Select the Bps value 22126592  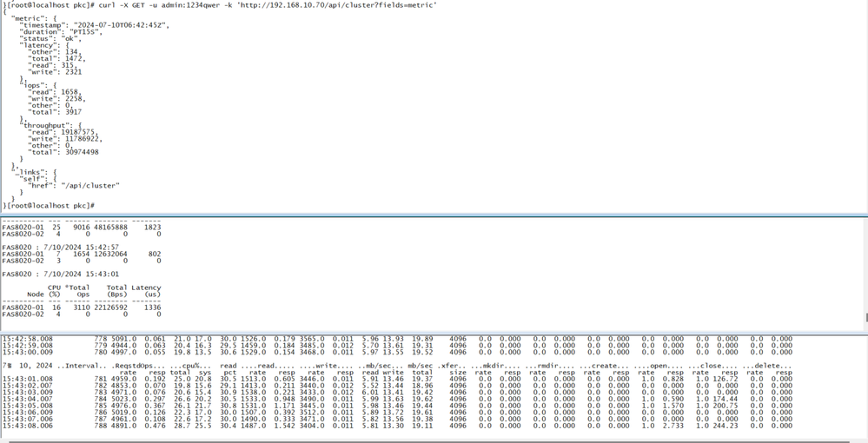click(111, 307)
